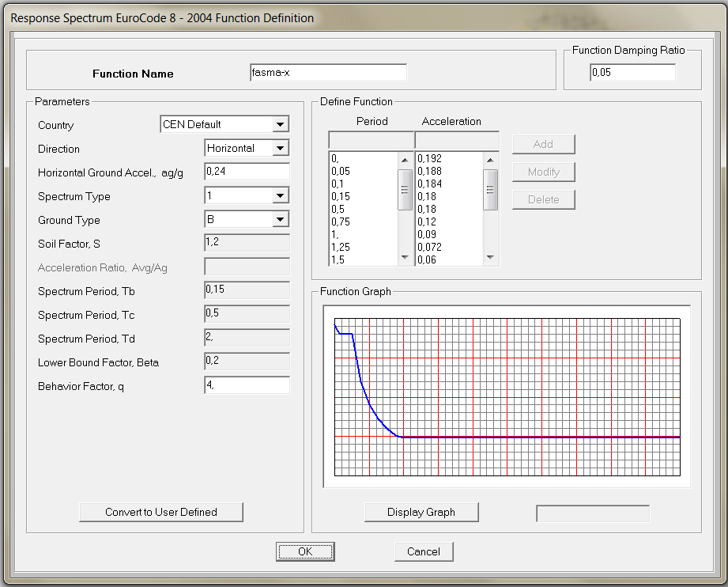Select acceleration value 0,184
The image size is (728, 587).
coord(429,184)
